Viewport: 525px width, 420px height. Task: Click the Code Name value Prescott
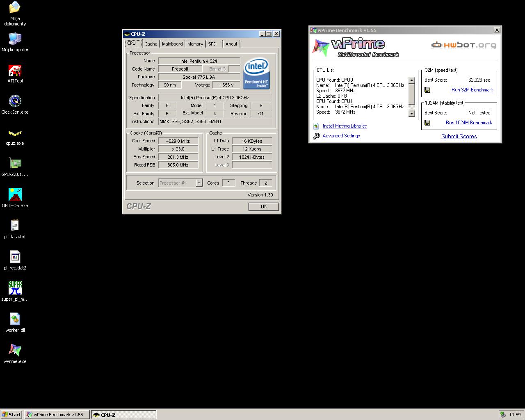tap(180, 69)
